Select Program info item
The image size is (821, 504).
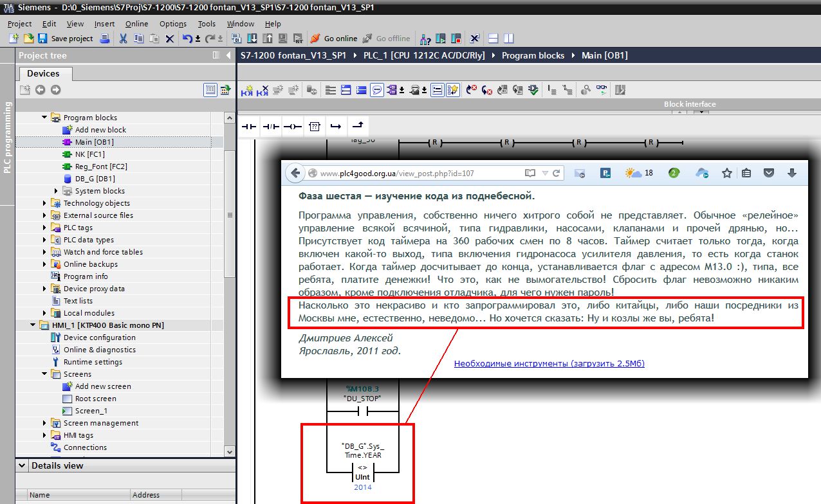click(86, 276)
